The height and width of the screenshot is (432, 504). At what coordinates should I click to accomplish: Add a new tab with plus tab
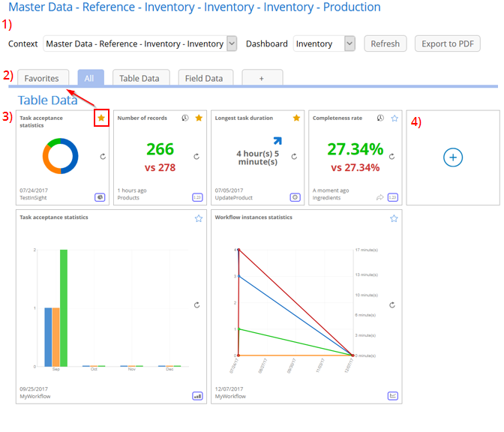[x=262, y=78]
